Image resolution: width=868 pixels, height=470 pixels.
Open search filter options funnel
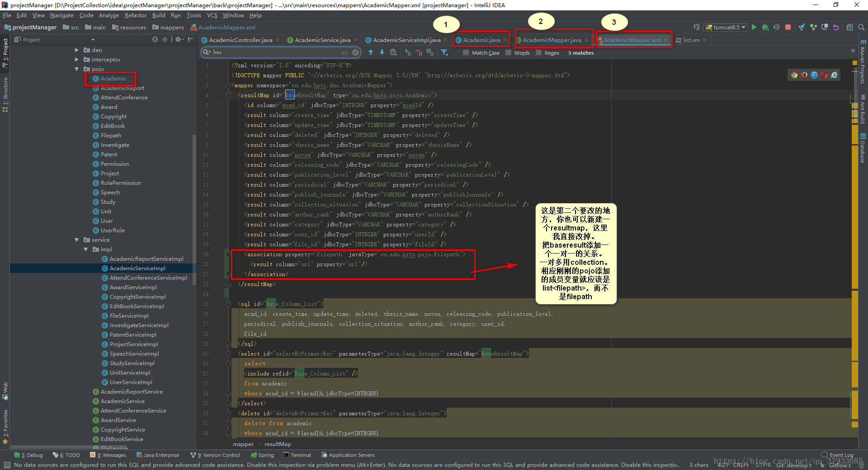(444, 52)
